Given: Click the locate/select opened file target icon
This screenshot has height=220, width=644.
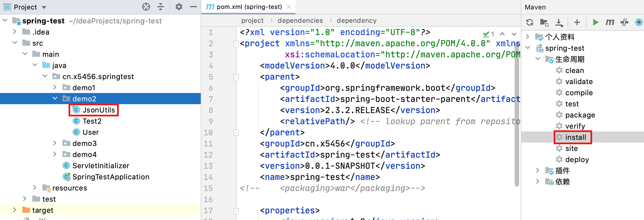Looking at the screenshot, I should pos(146,7).
